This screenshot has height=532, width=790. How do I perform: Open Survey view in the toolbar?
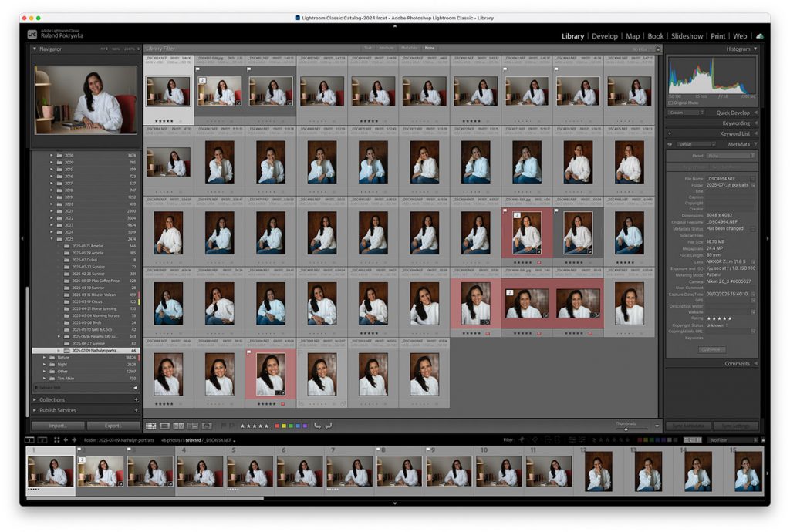pos(193,426)
